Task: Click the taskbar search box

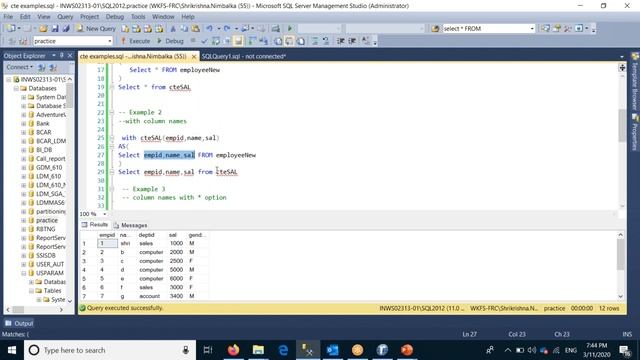Action: point(109,350)
